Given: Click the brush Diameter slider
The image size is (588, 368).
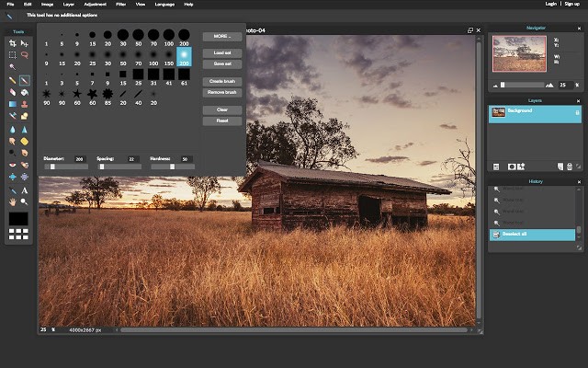Looking at the screenshot, I should [64, 167].
